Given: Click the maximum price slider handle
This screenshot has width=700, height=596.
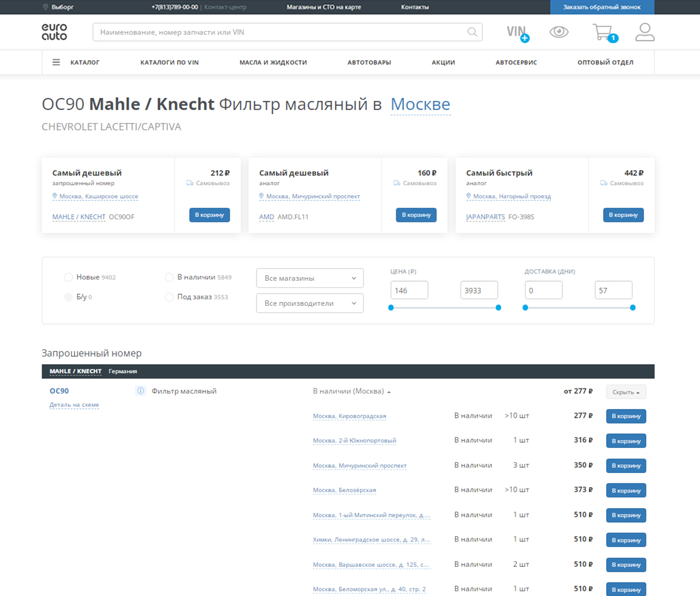Looking at the screenshot, I should click(x=498, y=308).
